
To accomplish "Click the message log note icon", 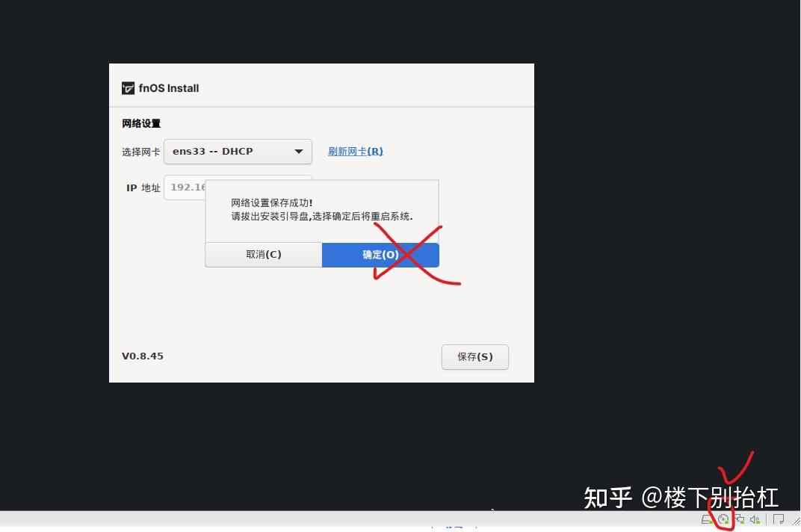I will [x=779, y=519].
